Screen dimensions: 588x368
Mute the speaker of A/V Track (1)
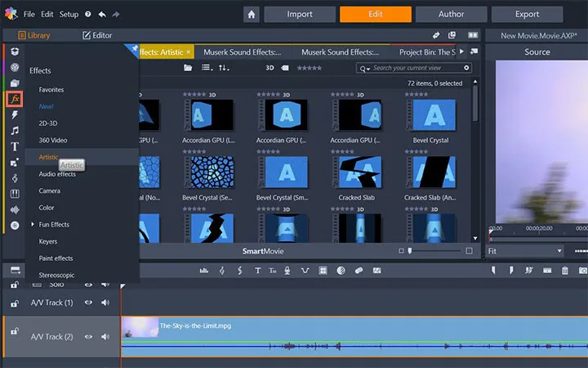coord(105,303)
